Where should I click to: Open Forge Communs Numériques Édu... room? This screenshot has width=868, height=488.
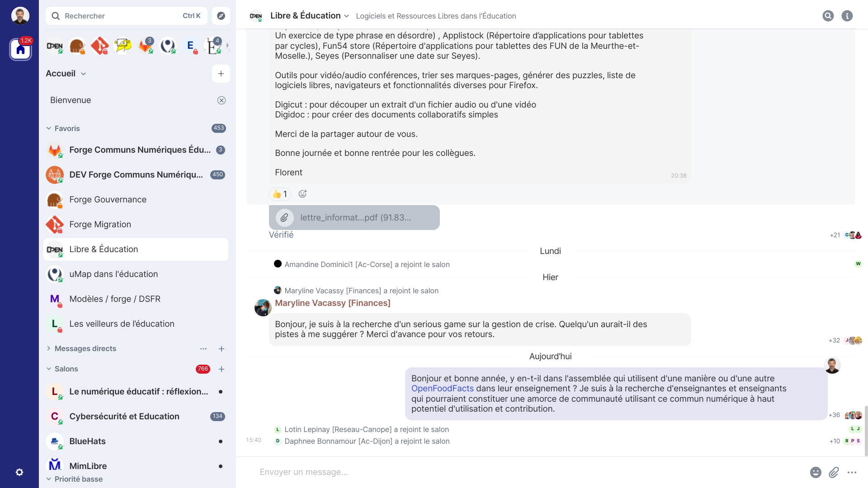click(136, 150)
